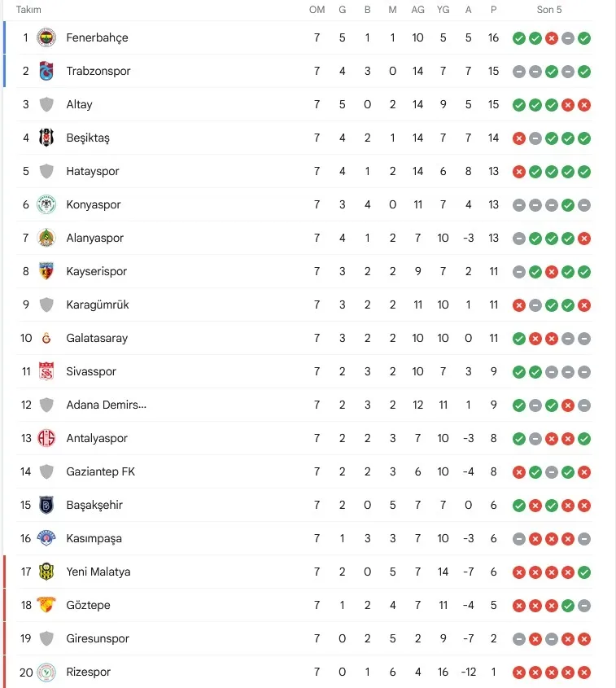Click the Göztepe team crest
The width and height of the screenshot is (616, 688).
[46, 605]
